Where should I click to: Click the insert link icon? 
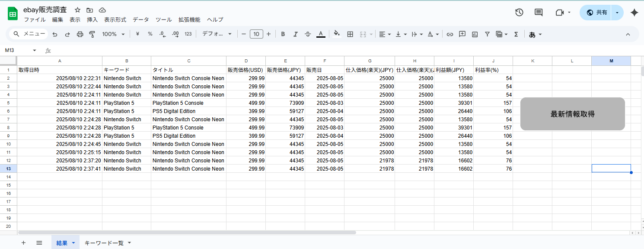450,34
